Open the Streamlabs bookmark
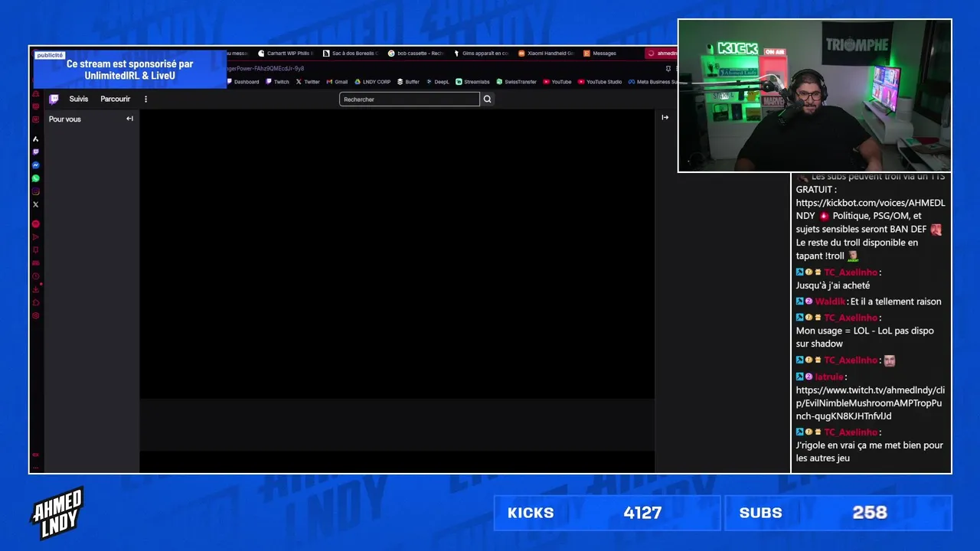Screen dimensions: 980x551 [472, 82]
